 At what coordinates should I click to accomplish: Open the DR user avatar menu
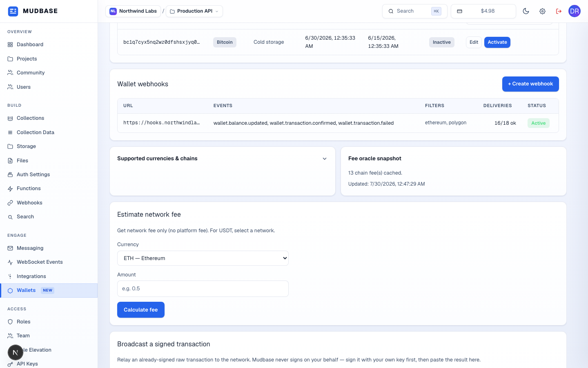[575, 11]
